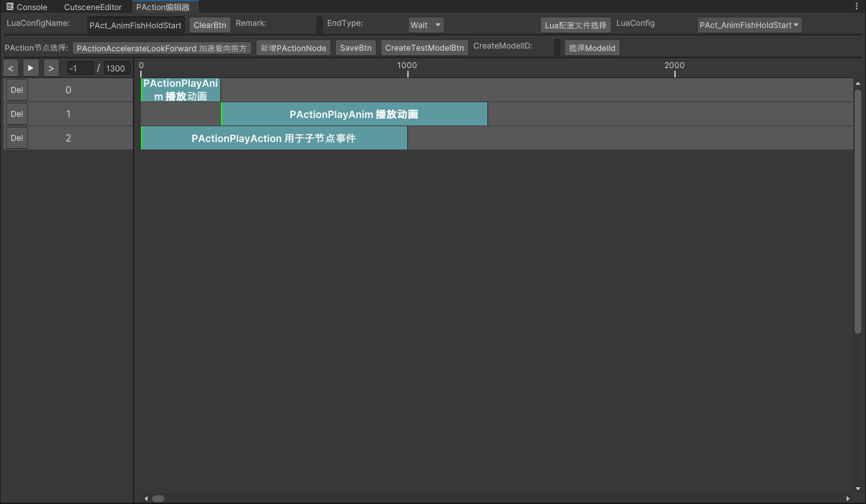Click the vertical scrollbar down arrow
This screenshot has width=866, height=504.
(x=858, y=489)
